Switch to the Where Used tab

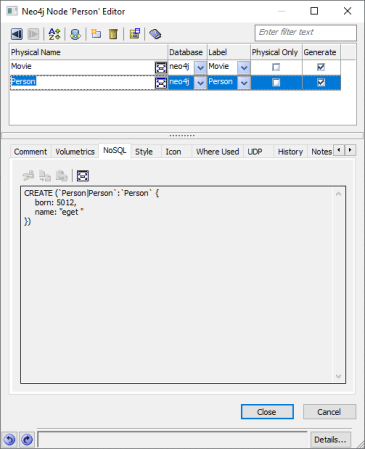tap(218, 152)
